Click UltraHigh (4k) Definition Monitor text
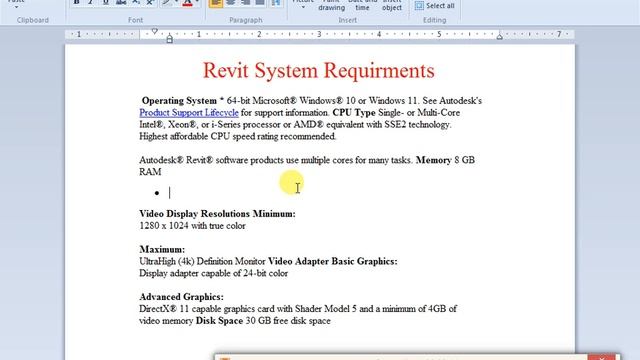Viewport: 640px width, 360px height. point(202,261)
